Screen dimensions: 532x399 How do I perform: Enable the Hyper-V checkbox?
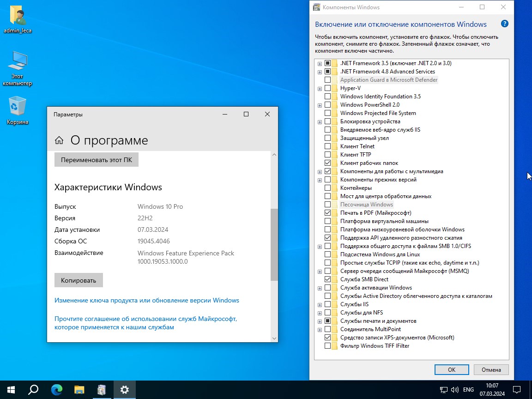pyautogui.click(x=329, y=88)
